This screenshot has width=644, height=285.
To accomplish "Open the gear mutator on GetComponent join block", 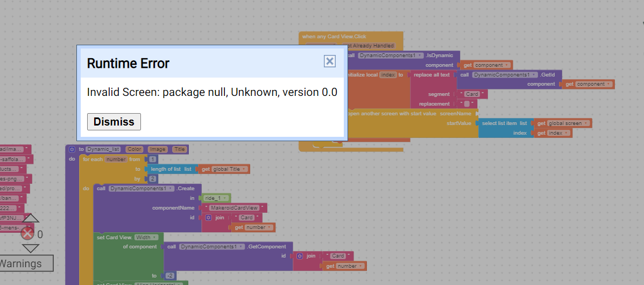I will click(300, 256).
